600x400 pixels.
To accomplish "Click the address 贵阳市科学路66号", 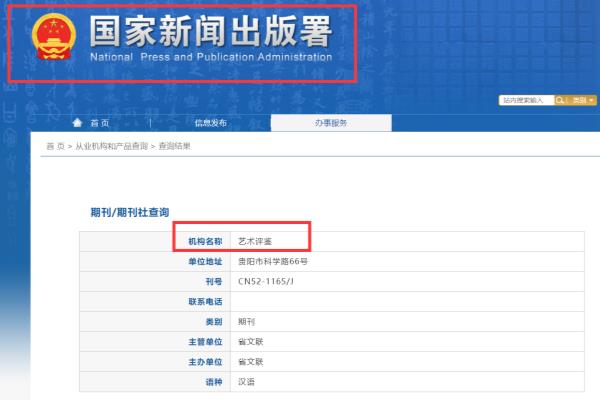I will click(273, 261).
